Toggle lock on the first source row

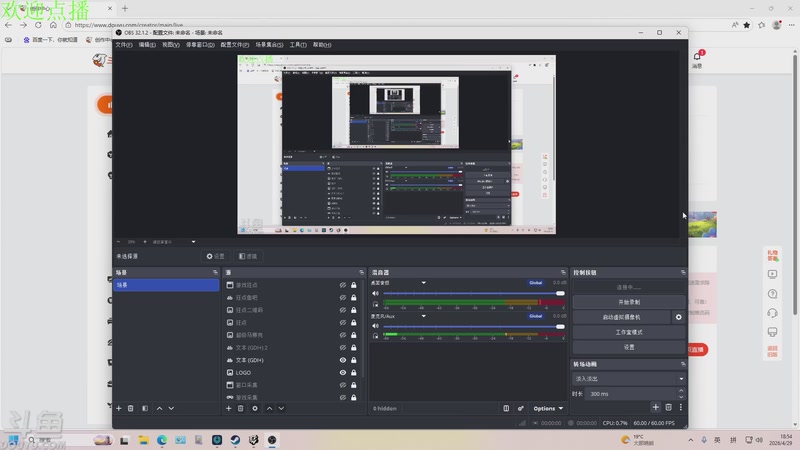tap(354, 285)
